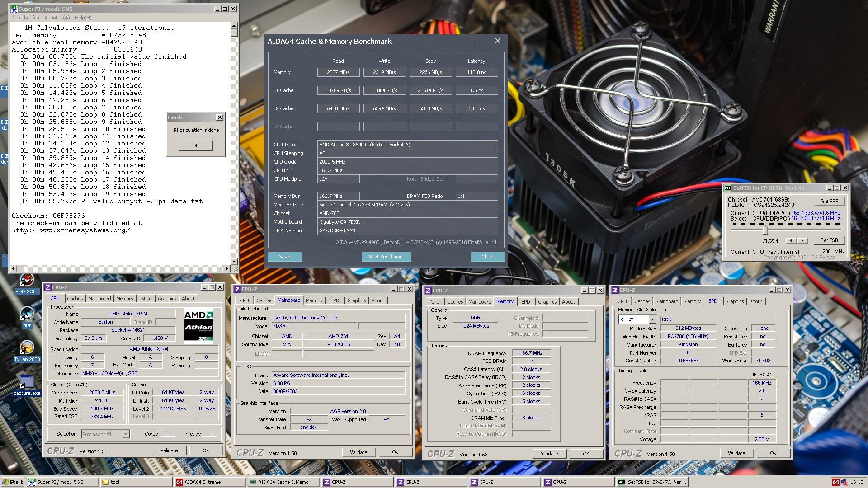Switch to AIDA64 Extreme taskbar button
The width and height of the screenshot is (868, 488).
210,482
